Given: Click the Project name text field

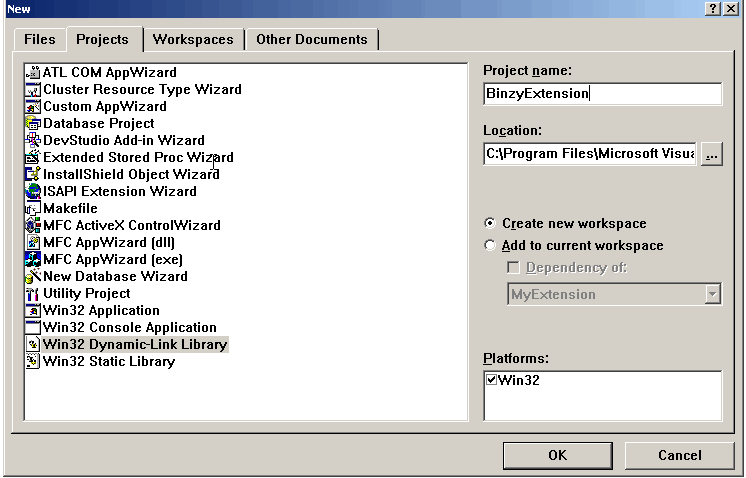Looking at the screenshot, I should (x=601, y=94).
